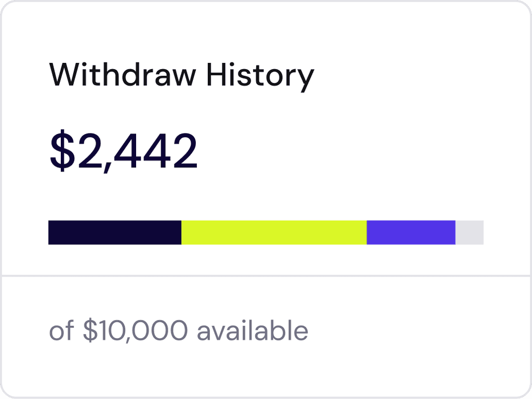Select the withdrawal progress bar
532x399 pixels.
tap(266, 232)
